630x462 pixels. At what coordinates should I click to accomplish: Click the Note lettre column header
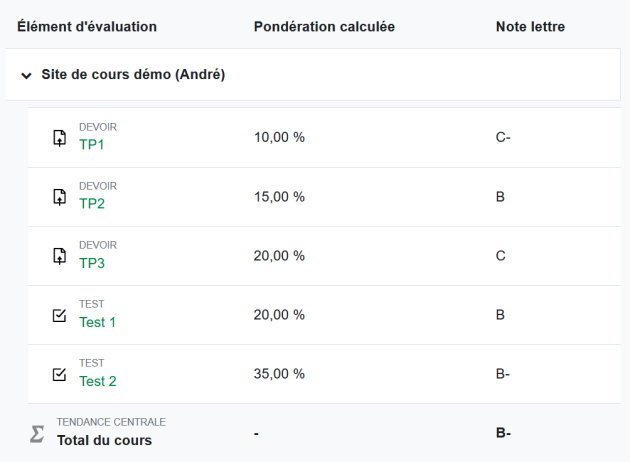click(530, 26)
